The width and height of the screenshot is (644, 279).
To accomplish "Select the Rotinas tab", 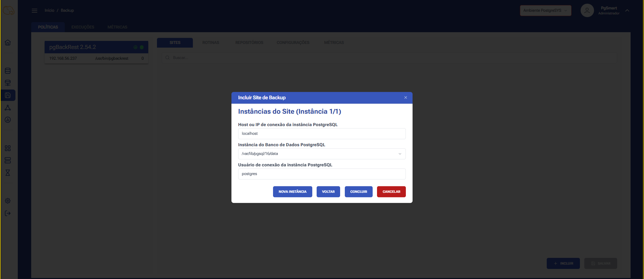I will click(x=211, y=43).
